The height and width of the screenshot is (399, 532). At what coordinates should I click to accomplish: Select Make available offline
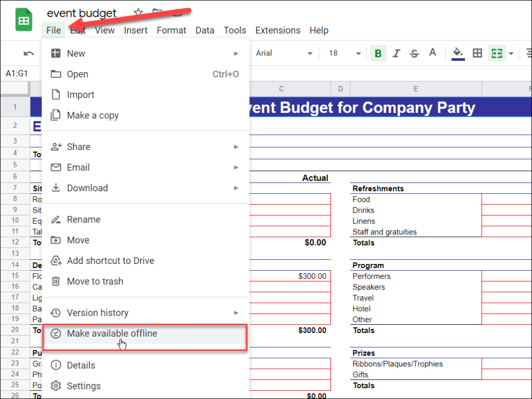[145, 334]
